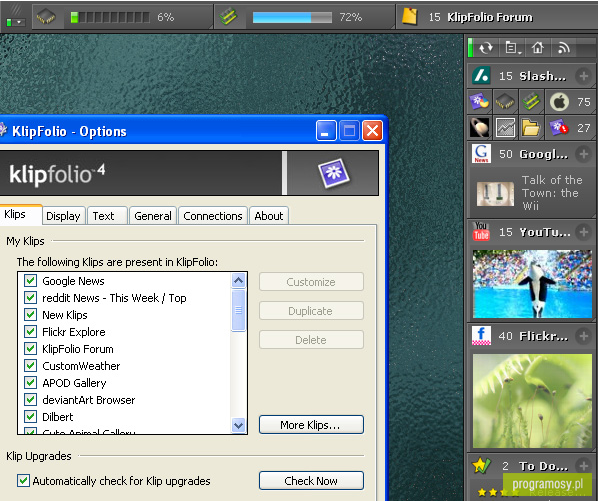Image resolution: width=598 pixels, height=502 pixels.
Task: Uncheck the APOD Gallery checkbox
Action: pos(31,382)
